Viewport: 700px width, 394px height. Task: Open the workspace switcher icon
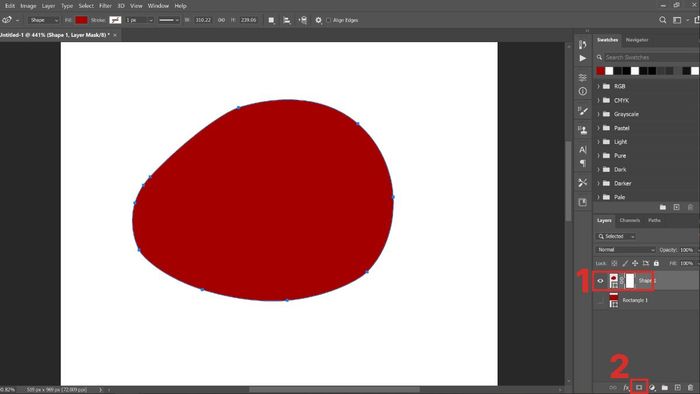pos(677,20)
